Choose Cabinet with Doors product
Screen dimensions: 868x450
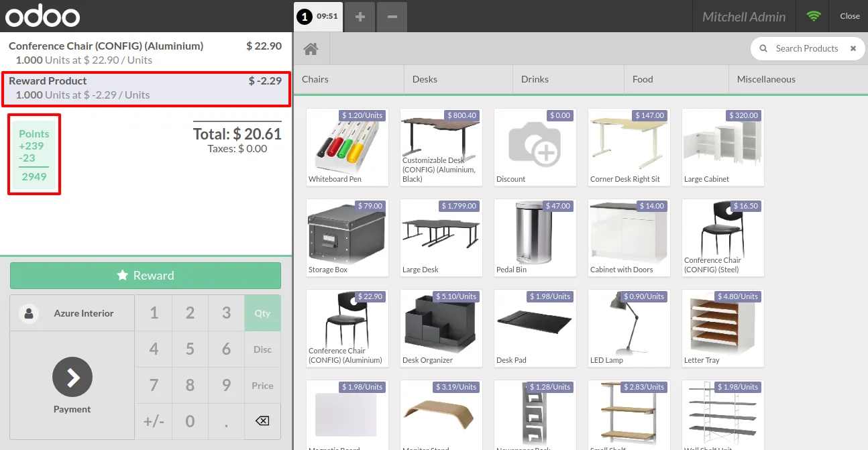[x=629, y=238]
